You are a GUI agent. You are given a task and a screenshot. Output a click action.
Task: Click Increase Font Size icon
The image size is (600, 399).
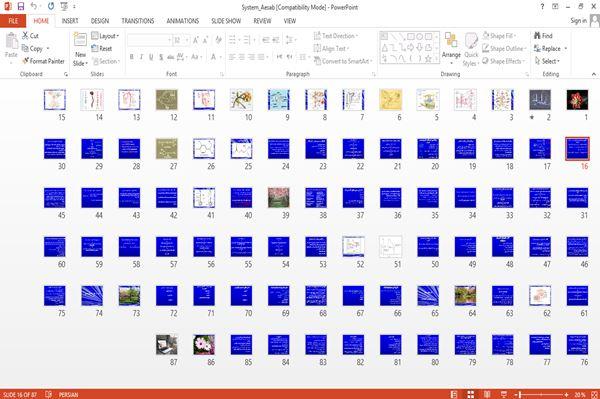pos(196,40)
